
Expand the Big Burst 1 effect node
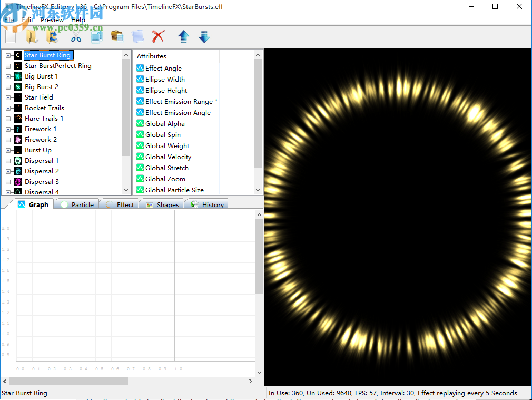(8, 76)
